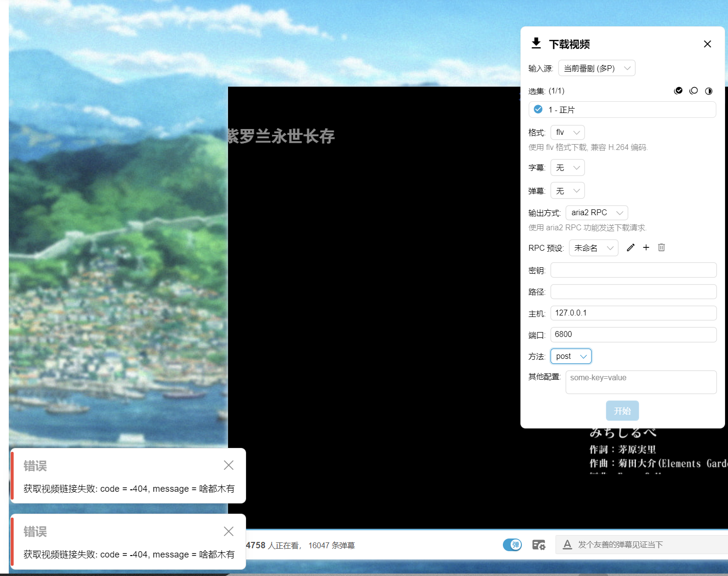Open danmaku text style A icon
The height and width of the screenshot is (576, 728).
(567, 545)
